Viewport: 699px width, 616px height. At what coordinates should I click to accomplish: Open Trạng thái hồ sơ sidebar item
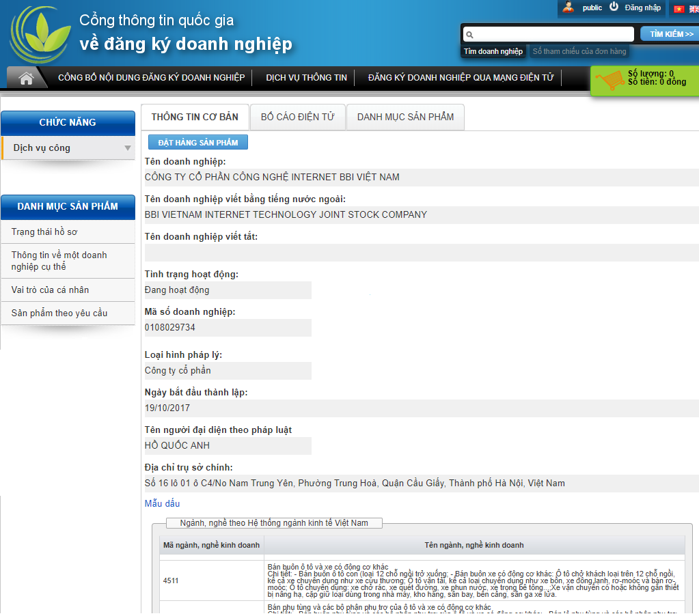pos(68,232)
